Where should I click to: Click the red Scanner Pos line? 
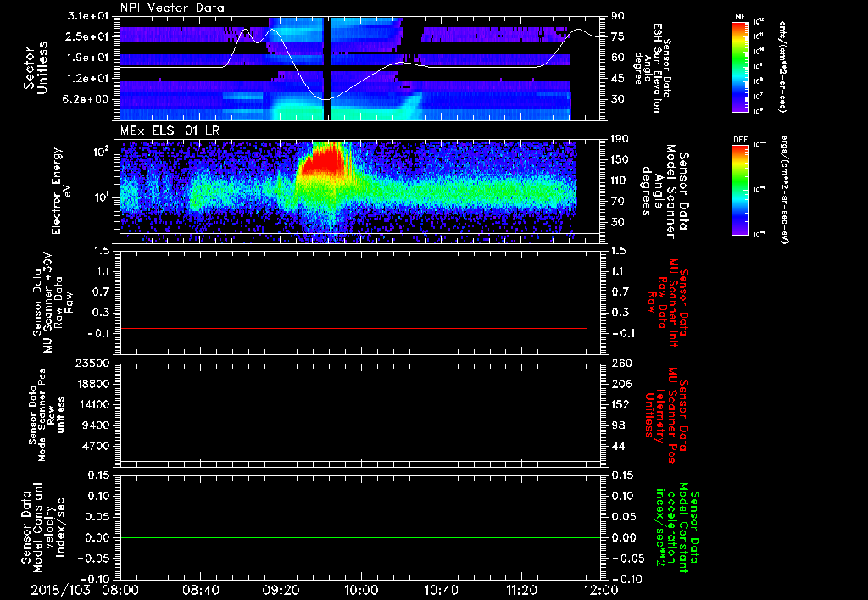tap(353, 431)
